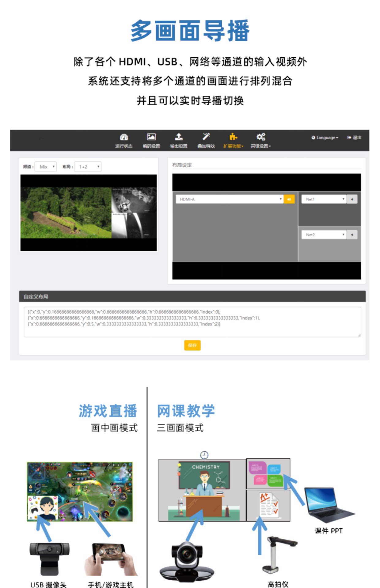
Task: Toggle the Net2 audio speaker button
Action: point(352,235)
